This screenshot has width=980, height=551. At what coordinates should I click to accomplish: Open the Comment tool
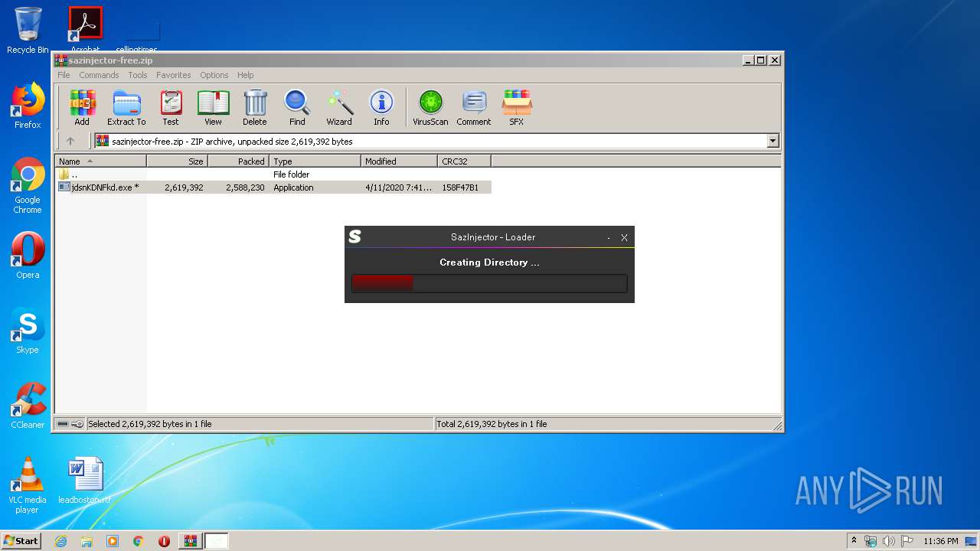click(474, 107)
